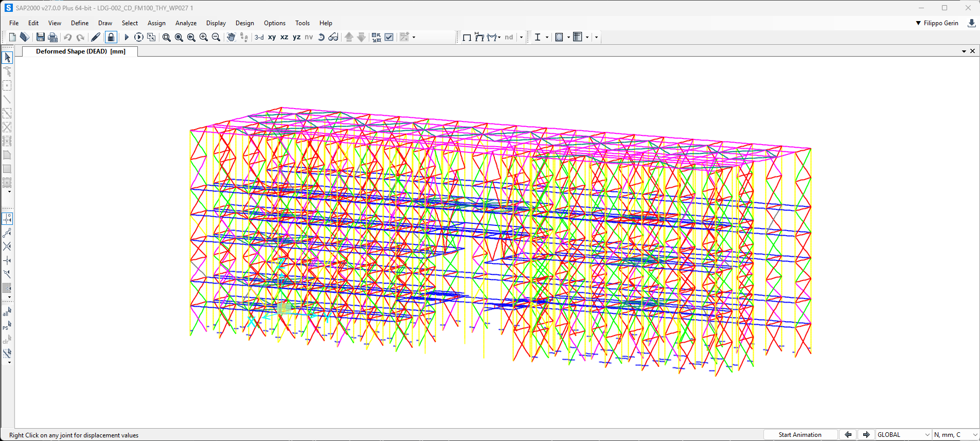Screen dimensions: 980x441
Task: Switch to the default 3-d view
Action: (259, 37)
